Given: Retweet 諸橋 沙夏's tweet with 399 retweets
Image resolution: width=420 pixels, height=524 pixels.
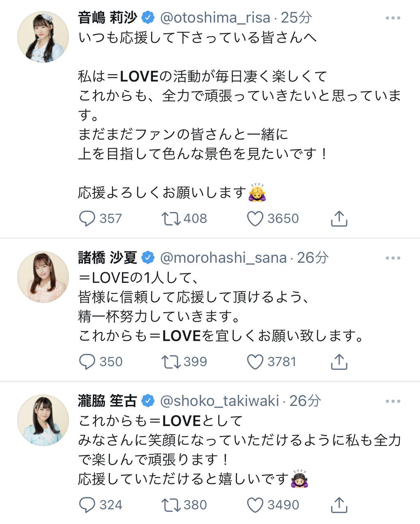Looking at the screenshot, I should pos(171,362).
